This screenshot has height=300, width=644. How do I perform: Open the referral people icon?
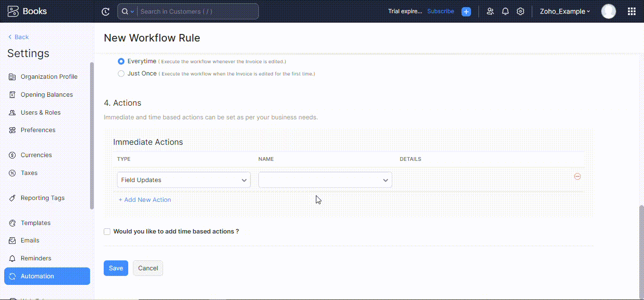(x=490, y=11)
